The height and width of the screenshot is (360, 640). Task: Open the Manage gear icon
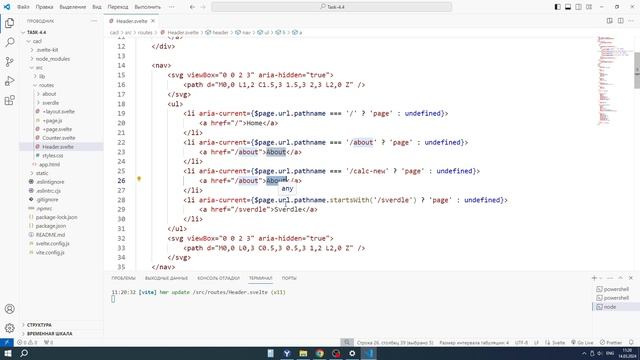pyautogui.click(x=10, y=328)
